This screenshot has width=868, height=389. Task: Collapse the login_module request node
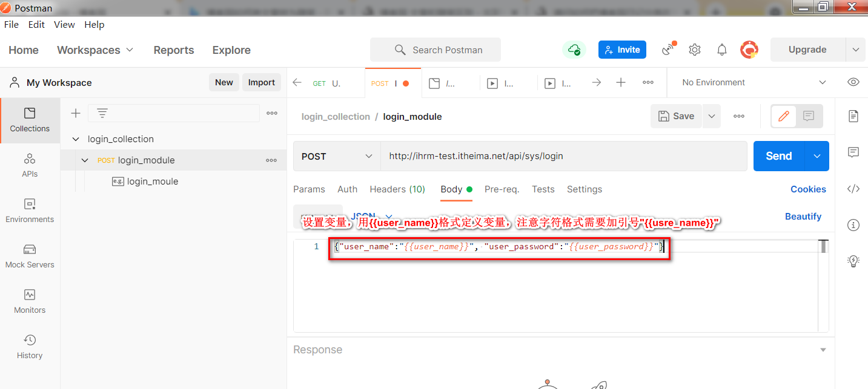coord(85,160)
